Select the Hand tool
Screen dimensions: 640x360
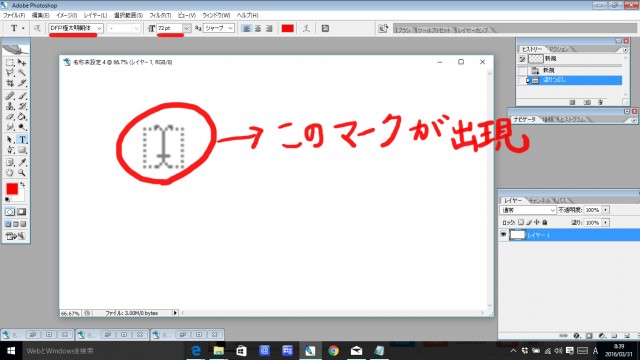point(10,173)
